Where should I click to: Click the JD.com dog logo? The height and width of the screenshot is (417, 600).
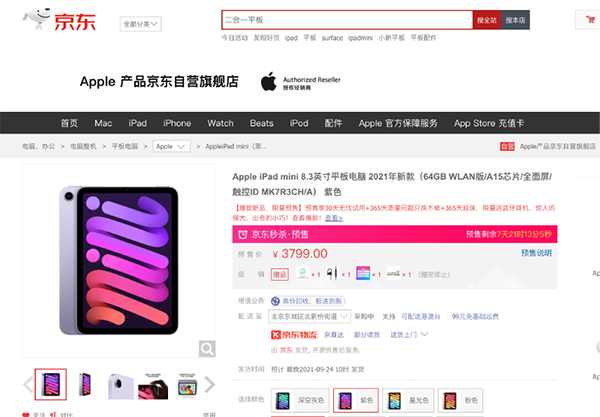(36, 18)
